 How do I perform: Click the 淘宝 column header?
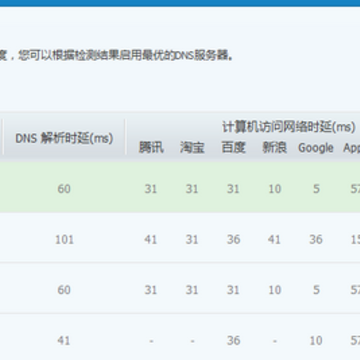pyautogui.click(x=192, y=147)
